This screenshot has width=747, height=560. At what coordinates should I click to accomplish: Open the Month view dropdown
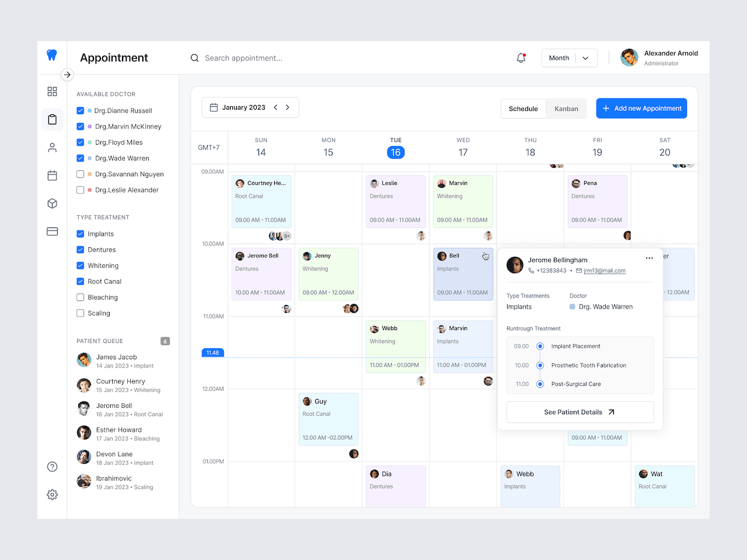(569, 58)
